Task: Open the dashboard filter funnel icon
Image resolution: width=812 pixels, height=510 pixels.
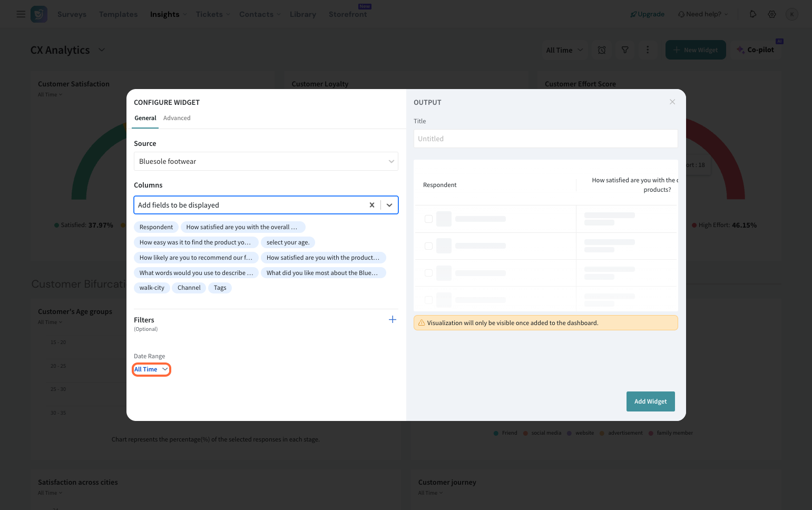Action: point(625,50)
